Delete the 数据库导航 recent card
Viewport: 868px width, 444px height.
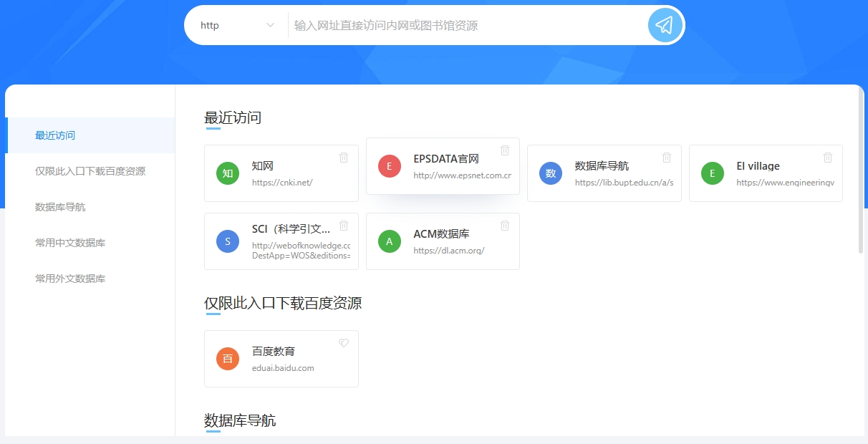pos(667,158)
